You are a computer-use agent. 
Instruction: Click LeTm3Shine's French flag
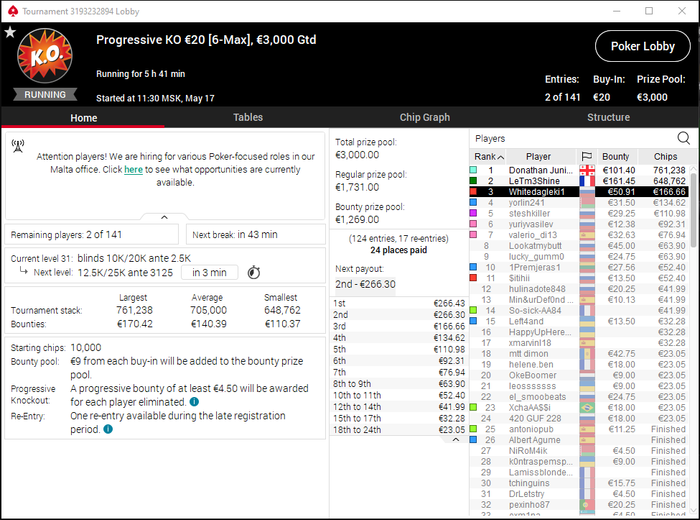587,181
